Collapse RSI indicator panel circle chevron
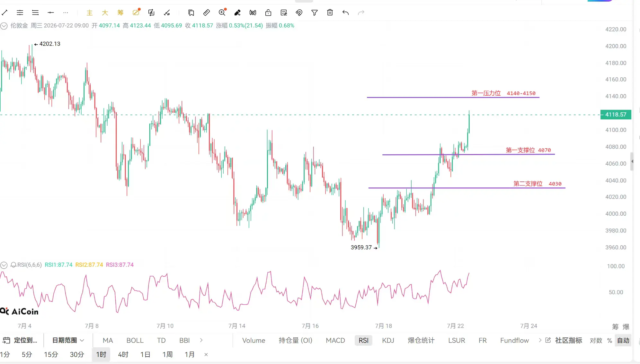Screen dimensions: 640x364 (x=4, y=265)
